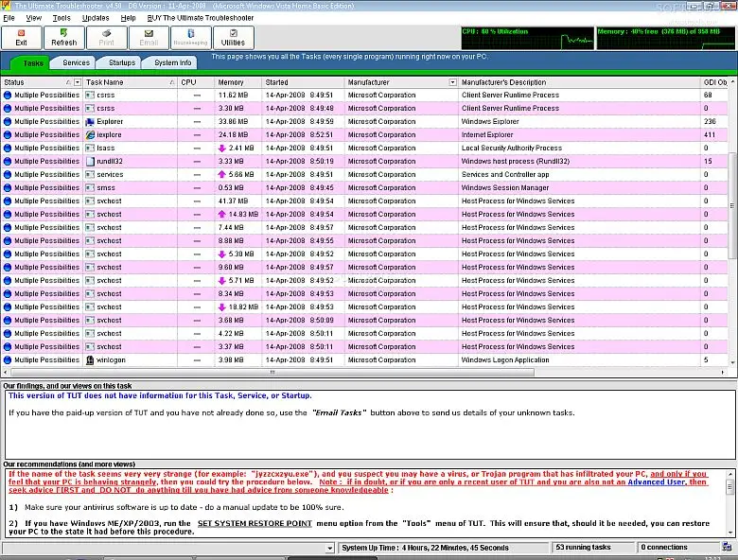Open the Housekeeping tool
Viewport: 738px width, 560px height.
pyautogui.click(x=190, y=38)
